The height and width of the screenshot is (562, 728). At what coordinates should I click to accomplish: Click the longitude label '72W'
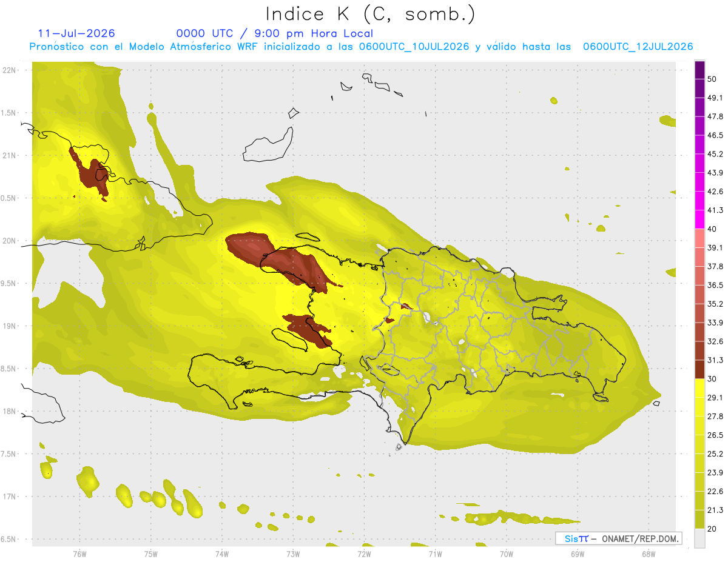click(x=364, y=554)
